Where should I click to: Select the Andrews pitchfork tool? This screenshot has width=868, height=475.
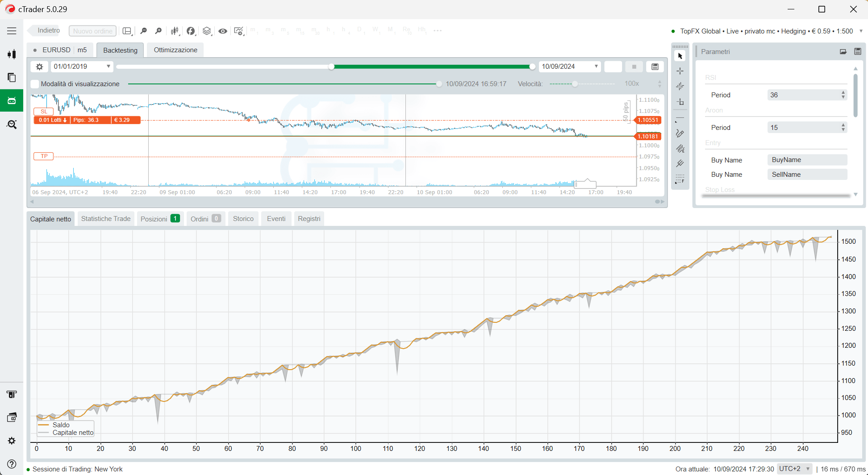pos(680,164)
